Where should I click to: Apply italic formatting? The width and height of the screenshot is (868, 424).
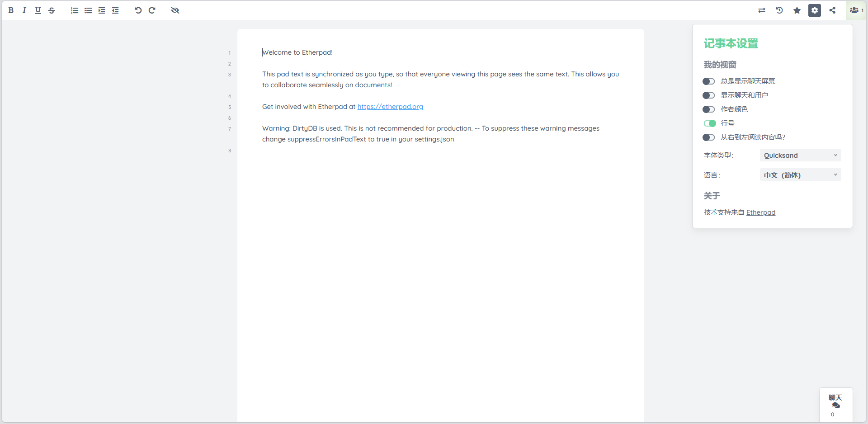click(x=24, y=10)
